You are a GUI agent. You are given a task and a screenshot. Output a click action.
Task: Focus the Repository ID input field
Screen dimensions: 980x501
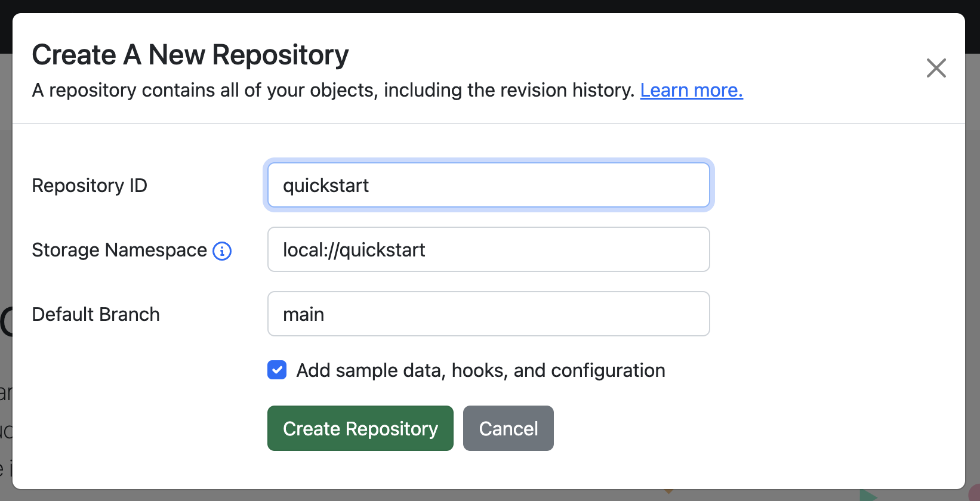point(489,185)
